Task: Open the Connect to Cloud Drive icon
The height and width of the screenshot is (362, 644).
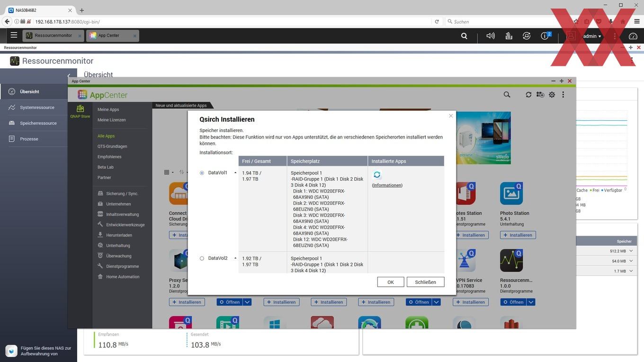Action: [x=179, y=194]
